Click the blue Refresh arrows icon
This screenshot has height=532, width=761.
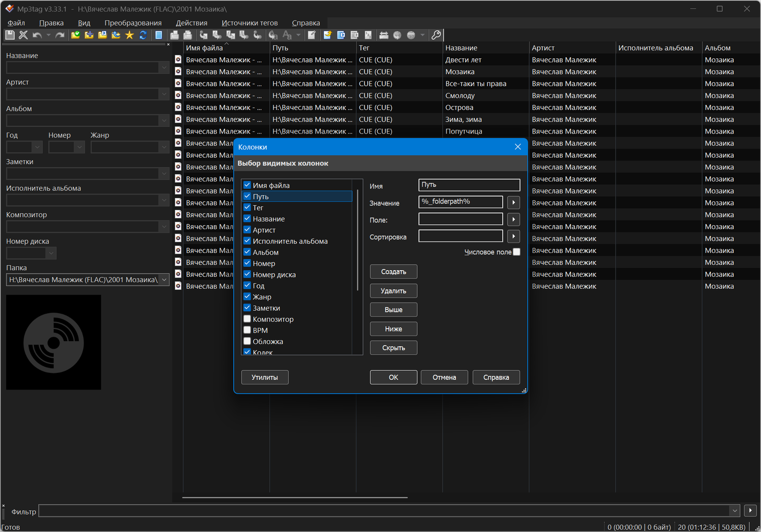pyautogui.click(x=143, y=35)
